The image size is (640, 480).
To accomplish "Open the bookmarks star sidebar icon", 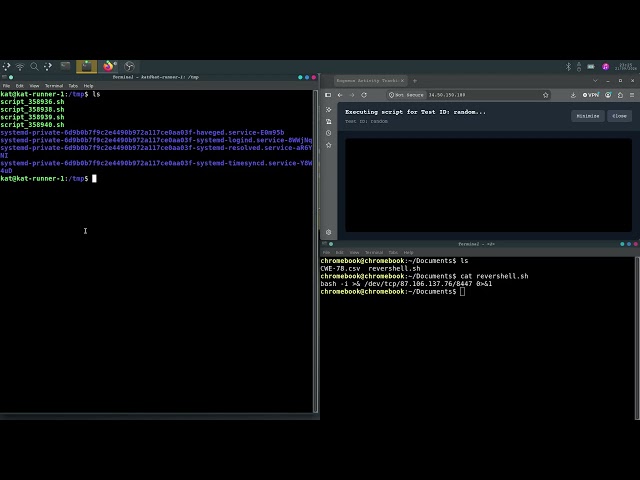I will click(329, 145).
